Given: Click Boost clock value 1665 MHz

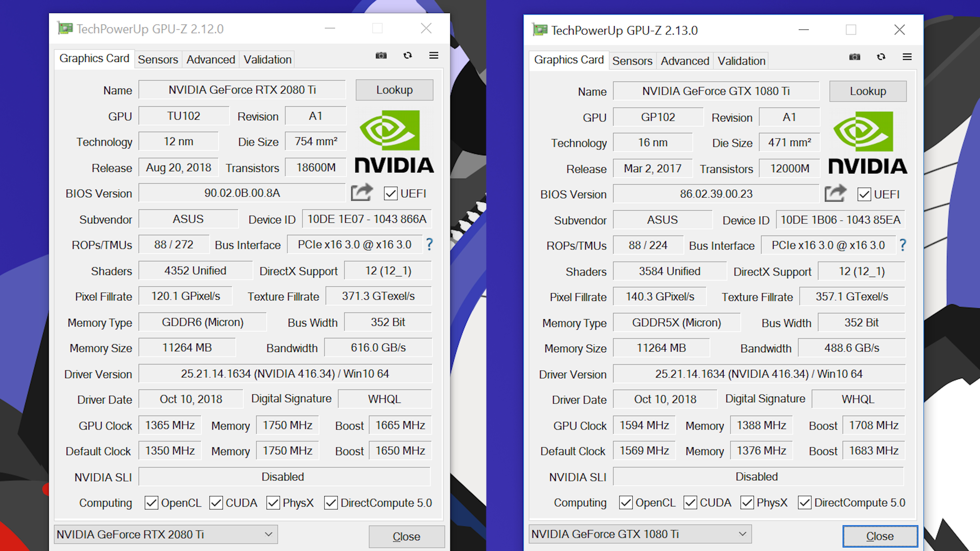Looking at the screenshot, I should tap(400, 425).
